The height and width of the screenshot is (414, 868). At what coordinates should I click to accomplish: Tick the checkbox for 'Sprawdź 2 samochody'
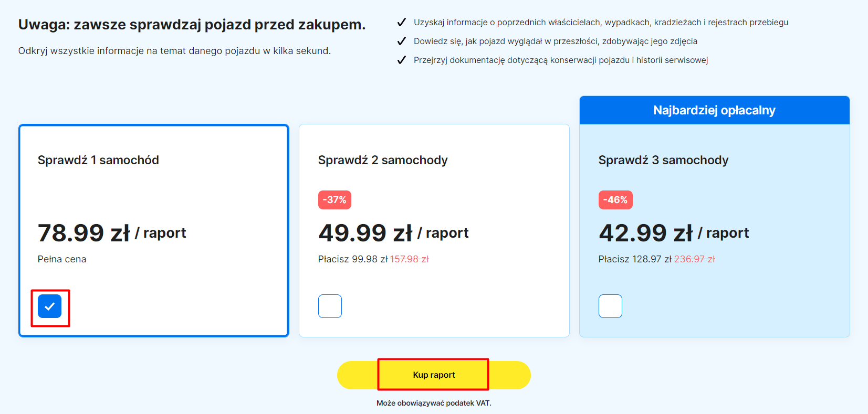[x=330, y=306]
